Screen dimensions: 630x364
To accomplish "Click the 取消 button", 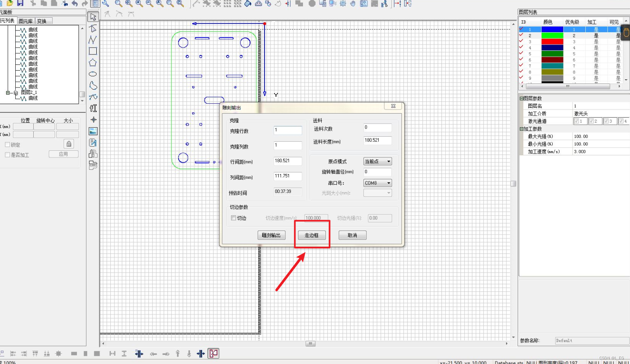I will pyautogui.click(x=352, y=235).
